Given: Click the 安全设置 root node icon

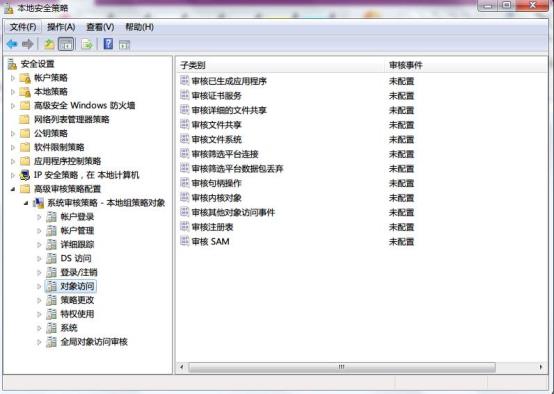Looking at the screenshot, I should [x=12, y=64].
